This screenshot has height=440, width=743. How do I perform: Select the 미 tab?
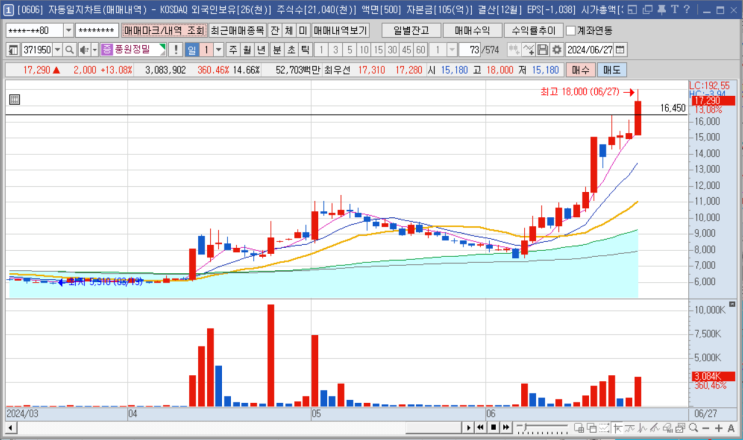303,31
